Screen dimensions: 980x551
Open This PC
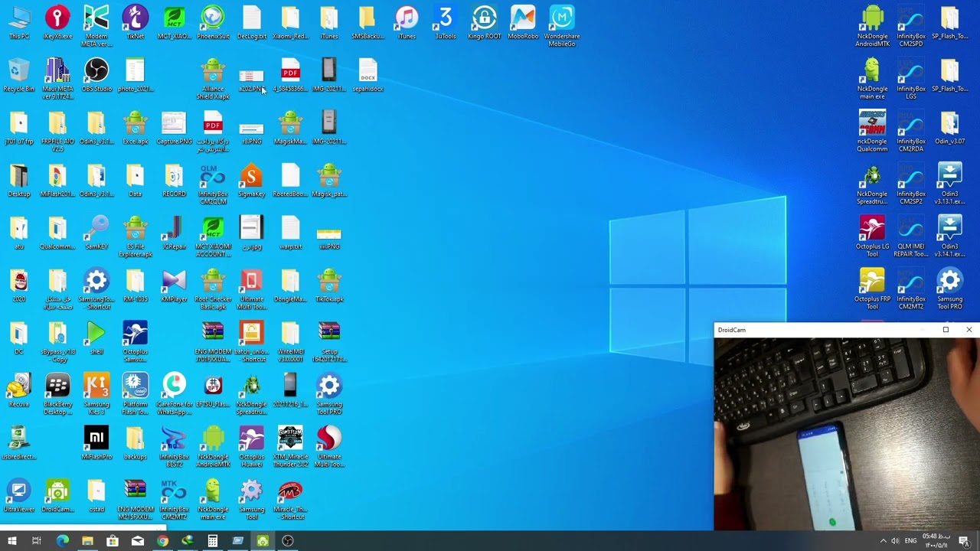tap(19, 22)
